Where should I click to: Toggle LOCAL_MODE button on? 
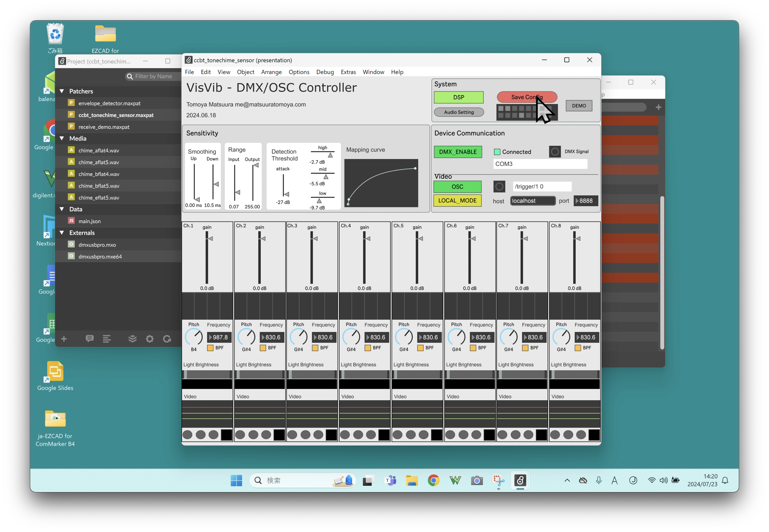pyautogui.click(x=458, y=200)
